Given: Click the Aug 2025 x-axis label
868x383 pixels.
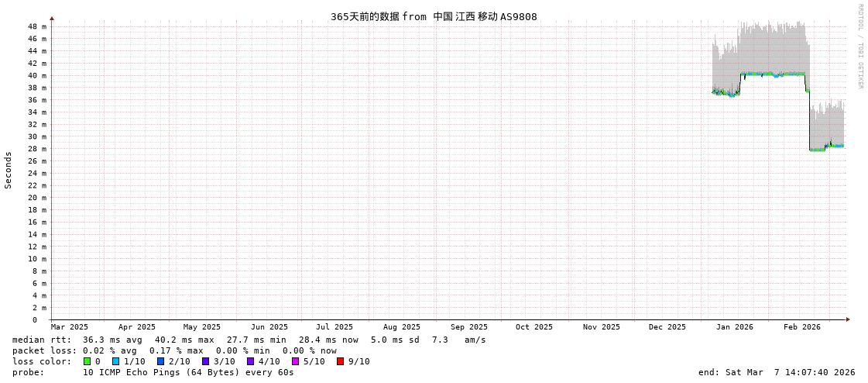Looking at the screenshot, I should point(401,327).
